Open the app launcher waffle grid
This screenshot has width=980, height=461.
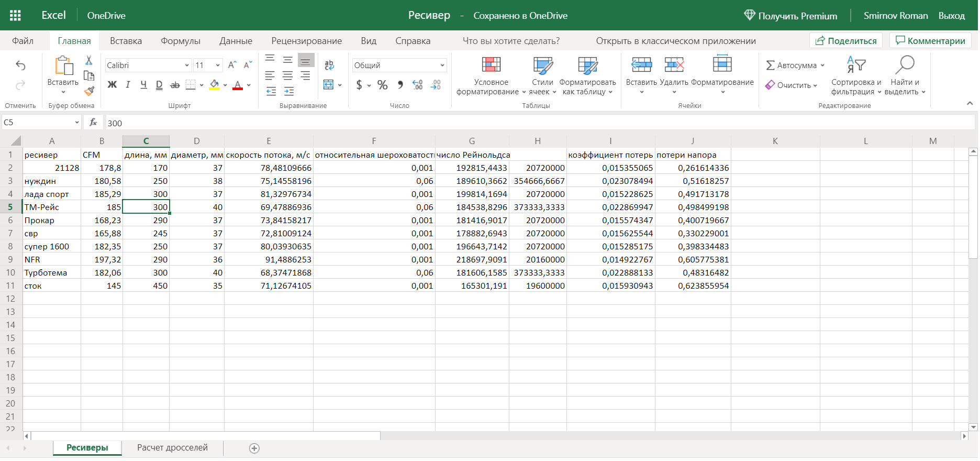coord(15,15)
